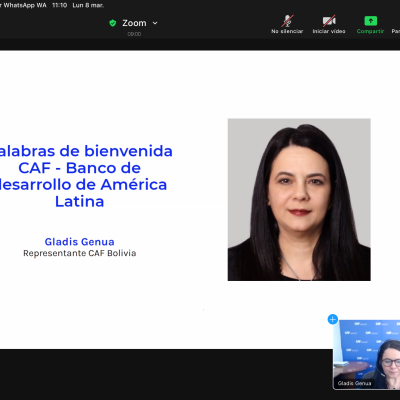This screenshot has width=400, height=400.
Task: Click the 'Gladis Genua' blue slide name
Action: pos(79,242)
